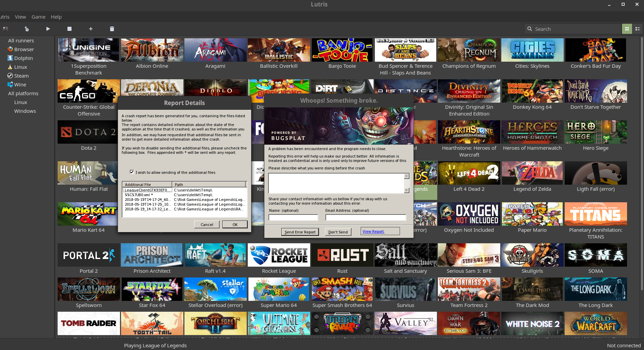Switch to list view icon
The width and height of the screenshot is (644, 350).
tap(638, 29)
